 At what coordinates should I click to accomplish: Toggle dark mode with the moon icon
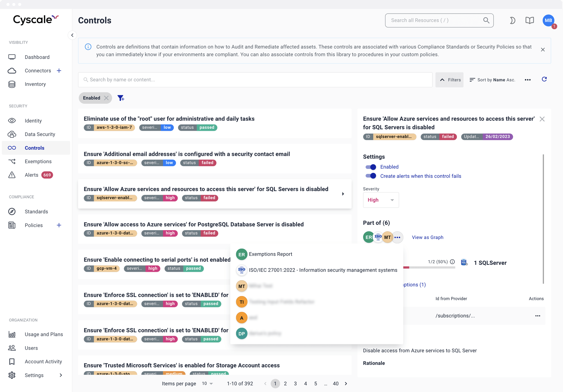tap(512, 20)
